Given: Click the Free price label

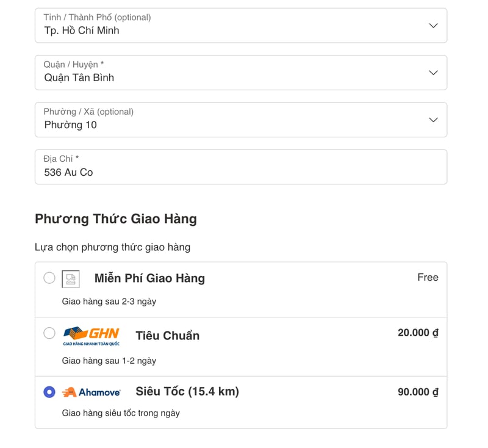Looking at the screenshot, I should (428, 278).
